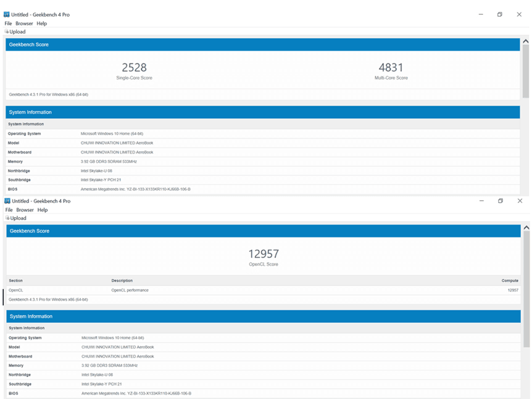Click the Memory row label in the CPU window
Viewport: 532px width, 399px height.
point(15,162)
